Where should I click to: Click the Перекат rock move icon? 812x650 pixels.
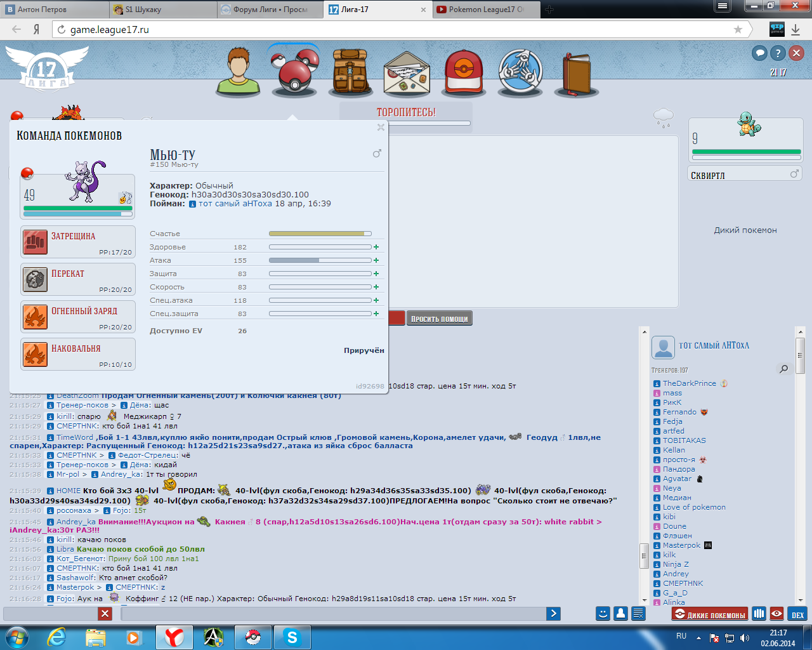coord(36,279)
